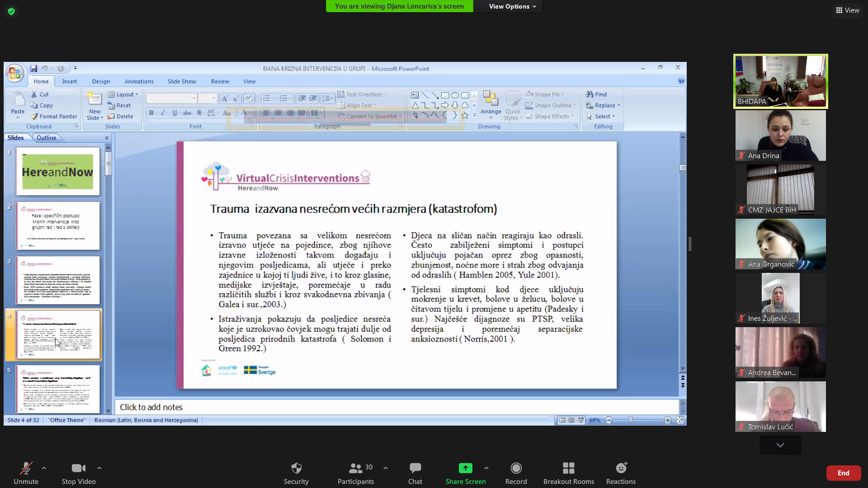
Task: Open share options arrow beside Share Screen
Action: pos(486,468)
